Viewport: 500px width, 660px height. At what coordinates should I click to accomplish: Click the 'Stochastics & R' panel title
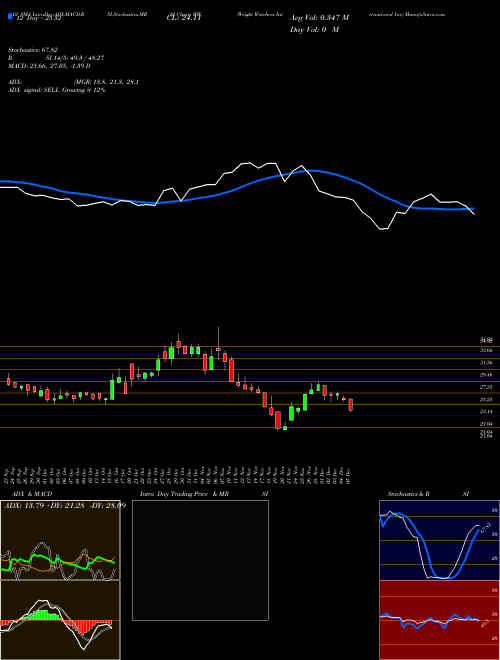(409, 494)
